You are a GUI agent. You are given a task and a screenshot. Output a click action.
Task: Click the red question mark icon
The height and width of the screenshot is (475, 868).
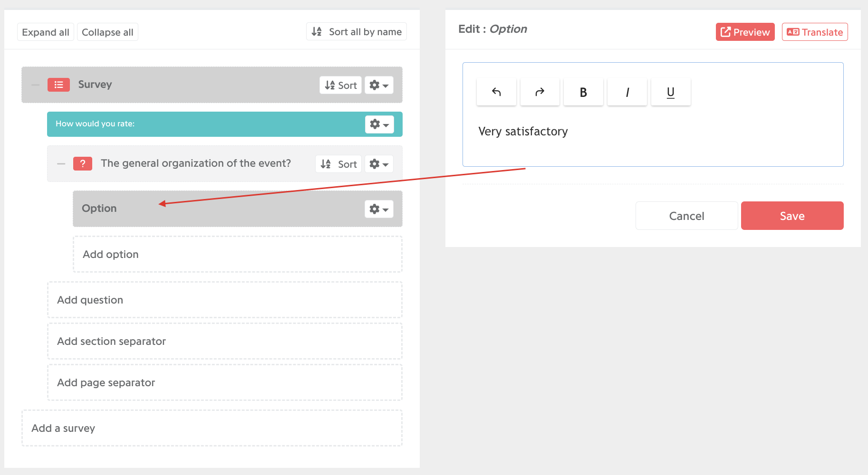[83, 163]
